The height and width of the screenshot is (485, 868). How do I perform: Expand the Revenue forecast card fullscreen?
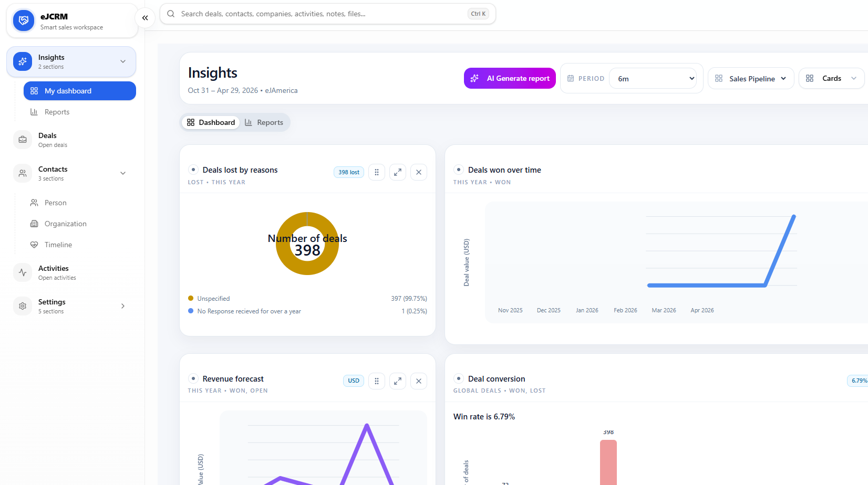[x=398, y=381]
